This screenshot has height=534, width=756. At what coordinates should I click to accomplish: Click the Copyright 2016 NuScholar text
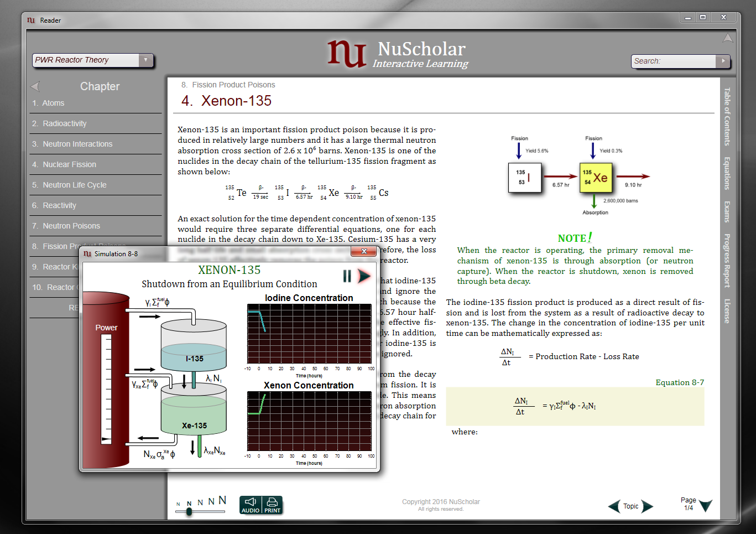click(x=441, y=502)
